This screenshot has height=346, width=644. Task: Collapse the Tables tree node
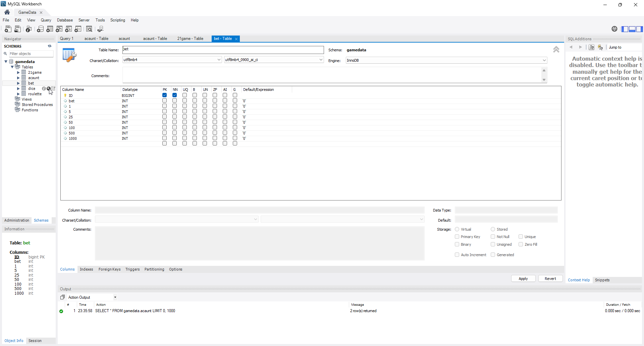(12, 67)
